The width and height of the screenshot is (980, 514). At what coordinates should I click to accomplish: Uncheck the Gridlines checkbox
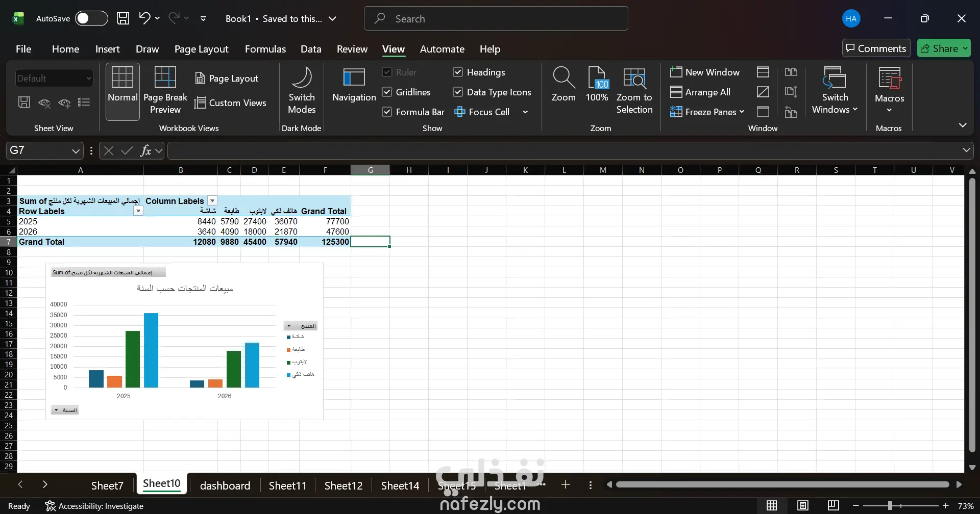pyautogui.click(x=387, y=92)
